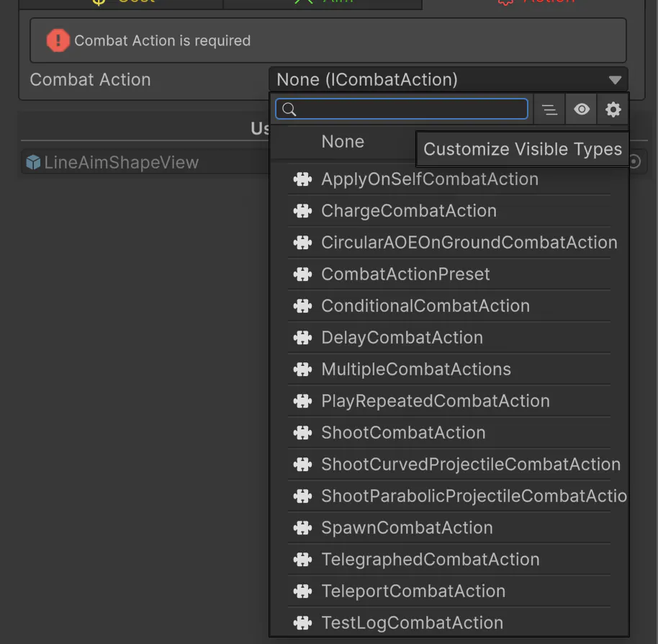Choose CombatActionPreset

click(449, 274)
